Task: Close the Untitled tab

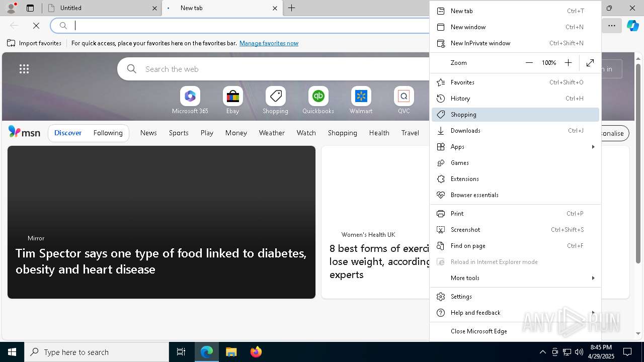Action: pyautogui.click(x=154, y=8)
